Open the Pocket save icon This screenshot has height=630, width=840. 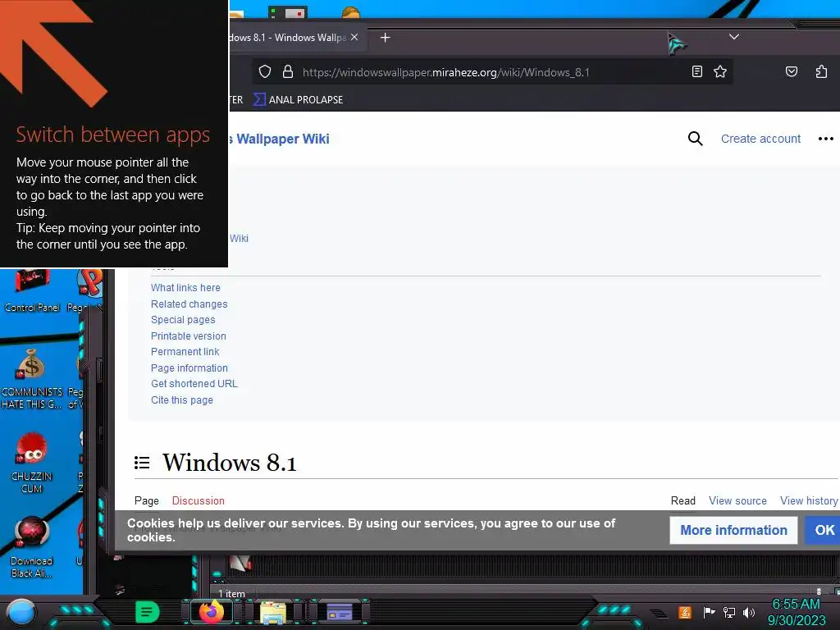792,72
